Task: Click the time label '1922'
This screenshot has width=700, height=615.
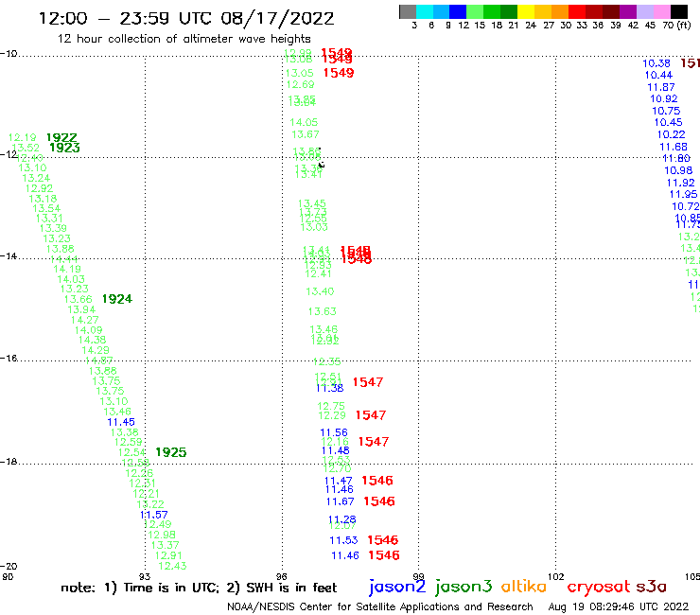Action: coord(61,137)
